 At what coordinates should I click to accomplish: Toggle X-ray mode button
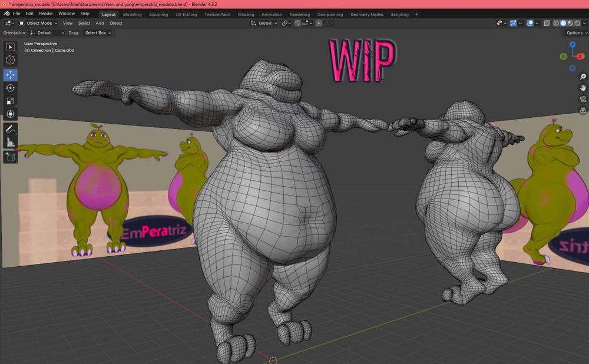coord(547,24)
